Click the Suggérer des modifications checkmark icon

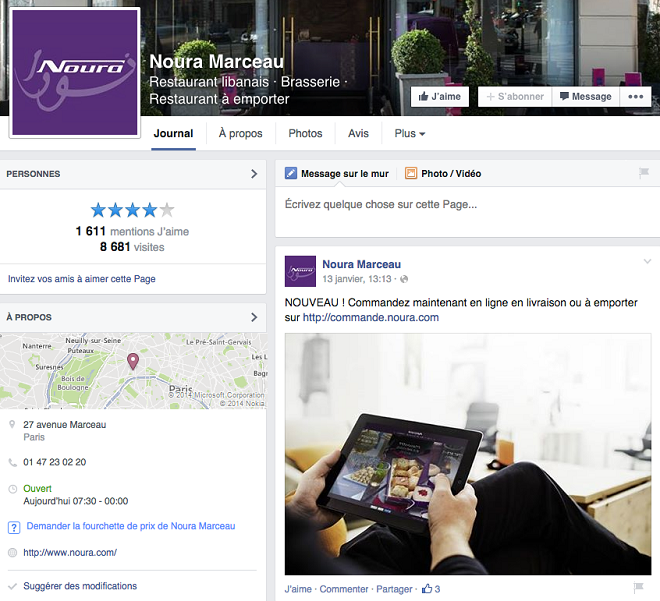13,586
